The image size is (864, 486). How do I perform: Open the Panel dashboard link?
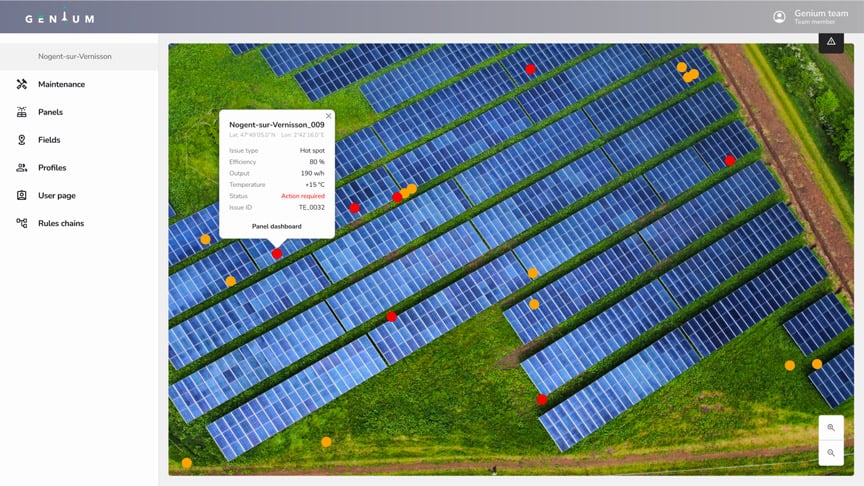tap(277, 226)
